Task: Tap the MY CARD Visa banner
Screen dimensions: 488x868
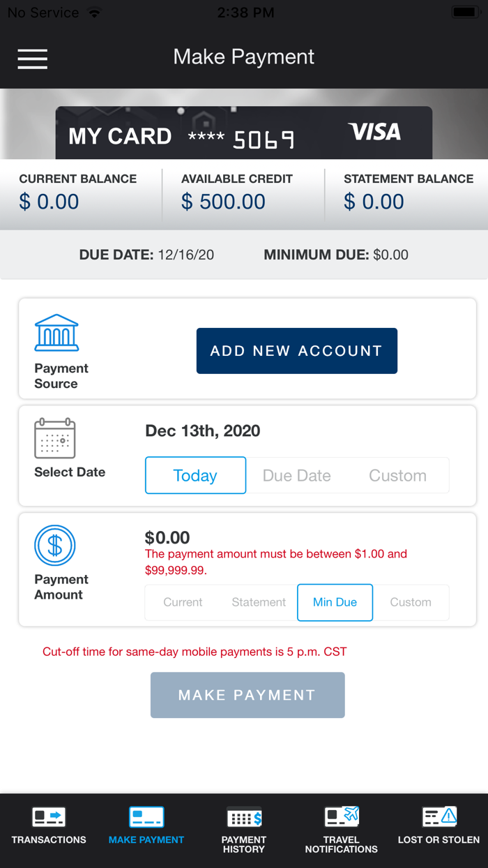Action: [243, 133]
